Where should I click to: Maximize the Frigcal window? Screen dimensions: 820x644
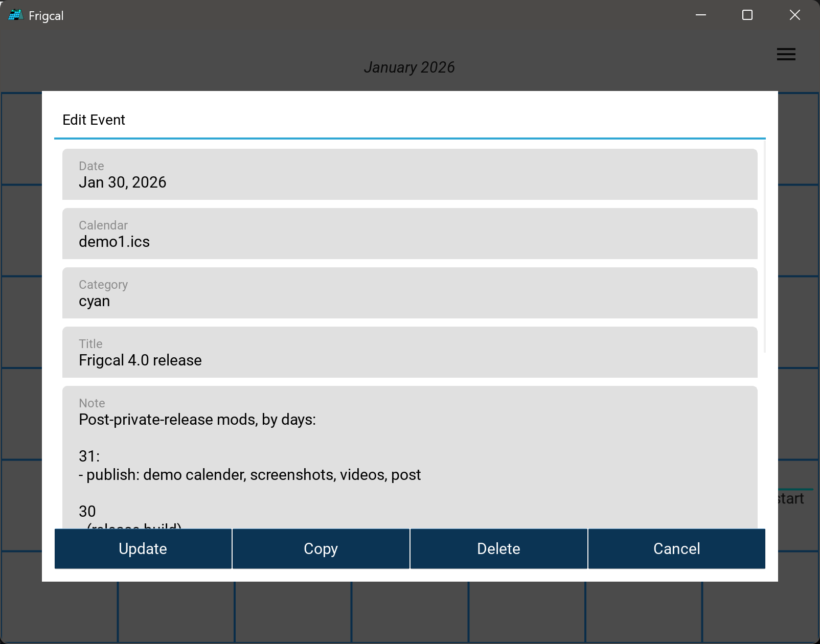click(747, 15)
